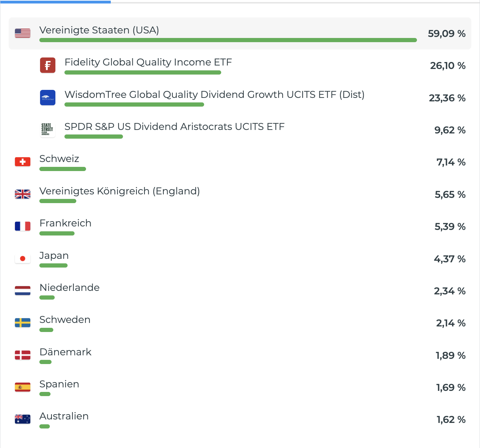Screen dimensions: 480x448
Task: Expand the Schweiz country row
Action: [x=59, y=159]
